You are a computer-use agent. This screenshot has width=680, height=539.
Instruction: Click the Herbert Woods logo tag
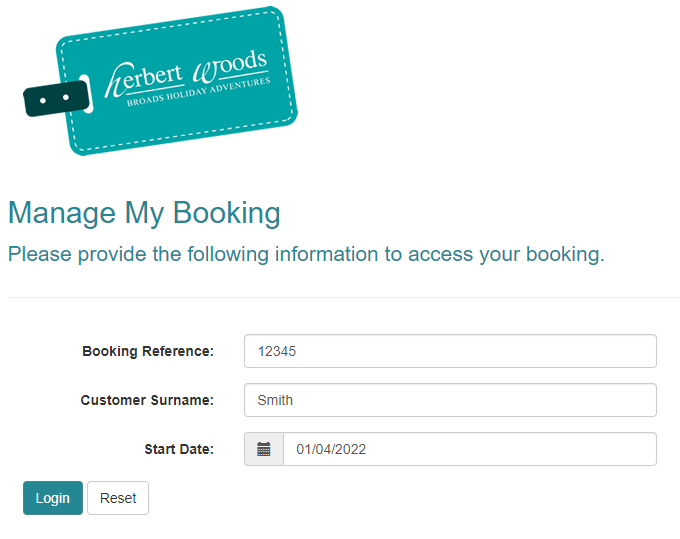(x=160, y=81)
